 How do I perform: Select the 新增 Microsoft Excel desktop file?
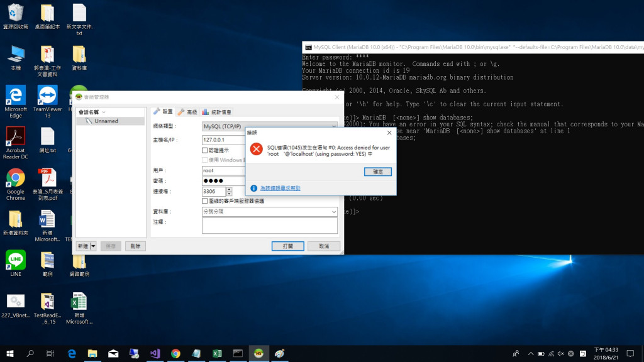[79, 308]
